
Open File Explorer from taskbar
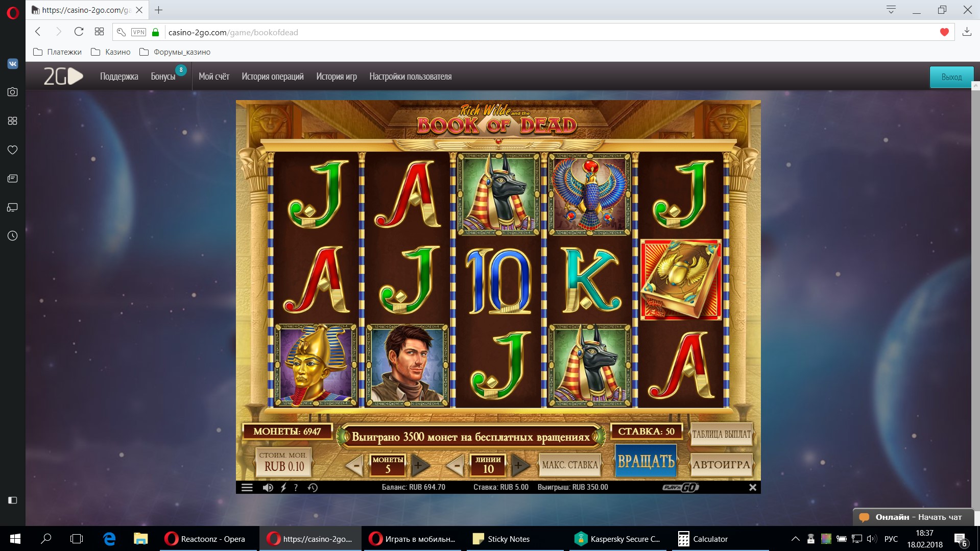point(140,539)
